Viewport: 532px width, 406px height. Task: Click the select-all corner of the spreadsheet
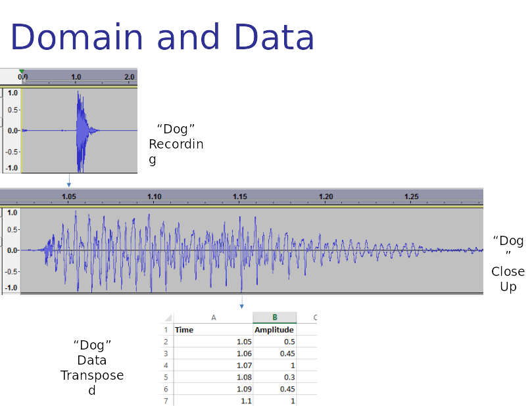(x=168, y=317)
